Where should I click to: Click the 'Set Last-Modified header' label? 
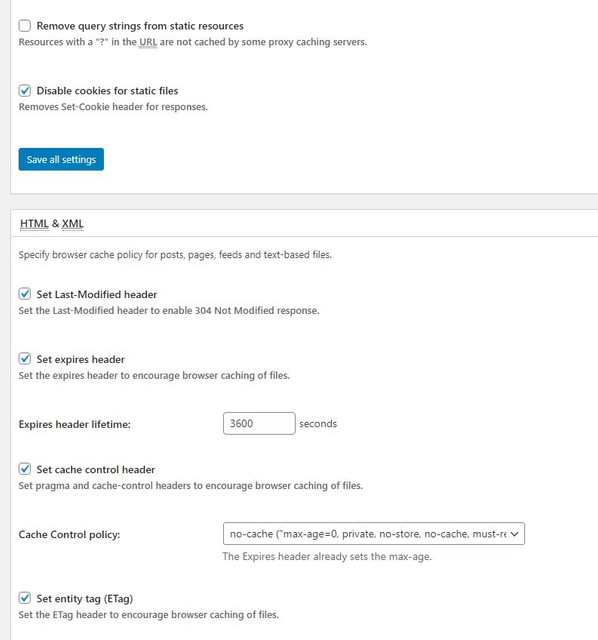[x=97, y=294]
